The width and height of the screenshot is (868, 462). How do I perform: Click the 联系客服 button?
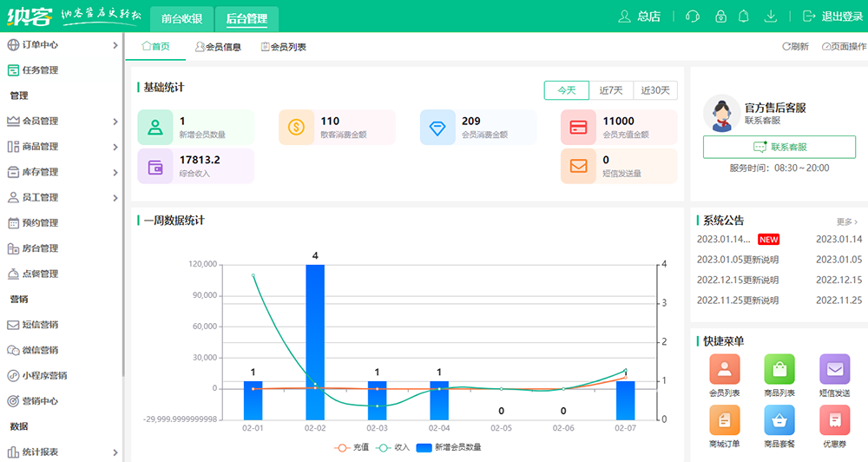(779, 147)
